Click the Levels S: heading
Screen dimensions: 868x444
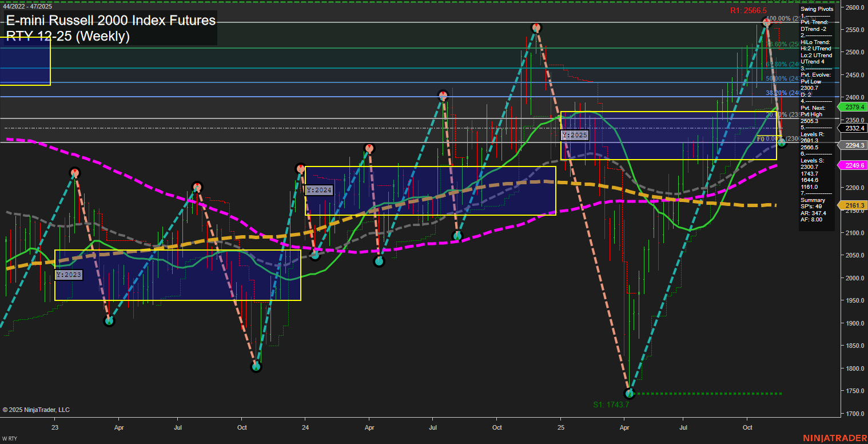(813, 160)
